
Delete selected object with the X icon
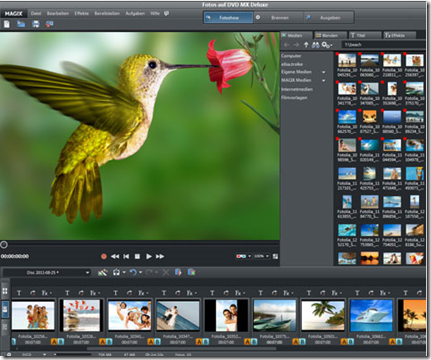click(x=166, y=272)
